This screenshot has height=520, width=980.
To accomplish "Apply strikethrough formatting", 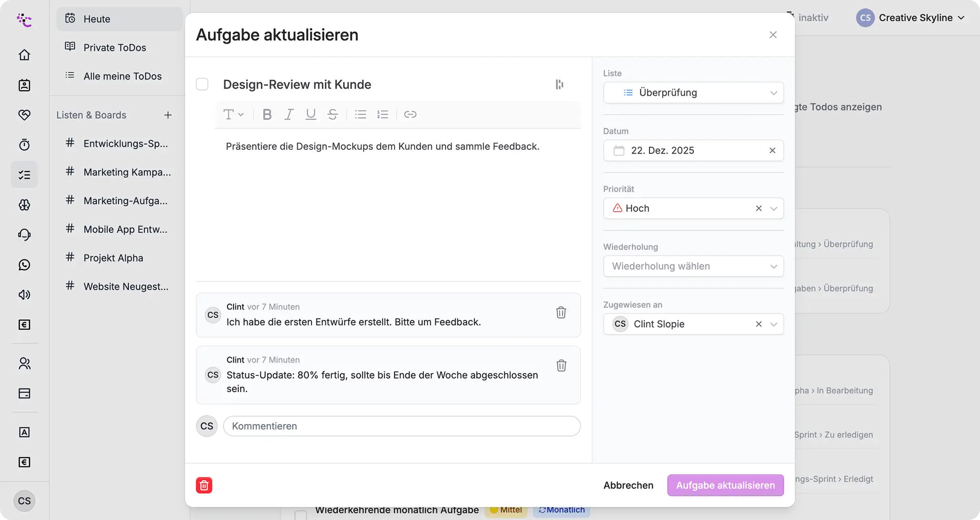I will (333, 114).
